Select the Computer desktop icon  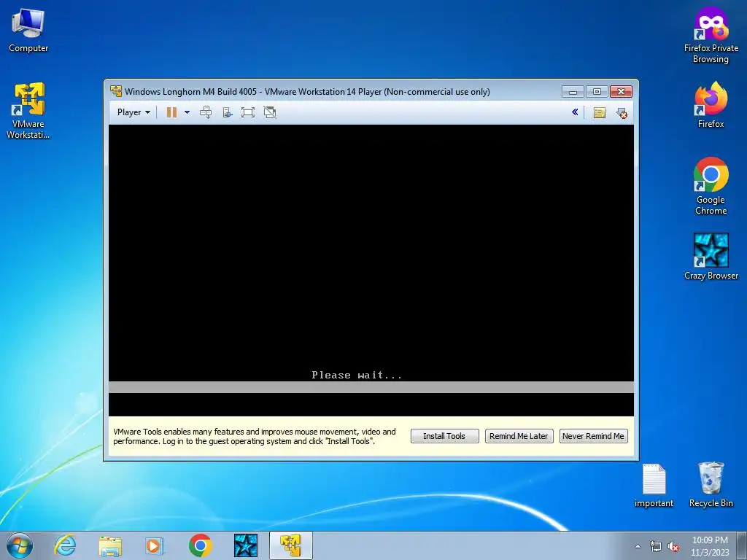point(28,31)
